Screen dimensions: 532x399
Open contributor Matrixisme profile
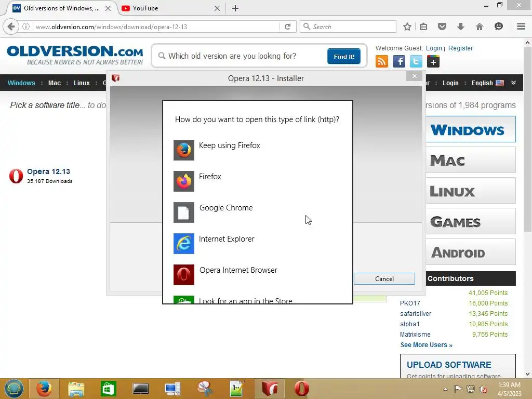click(x=415, y=334)
